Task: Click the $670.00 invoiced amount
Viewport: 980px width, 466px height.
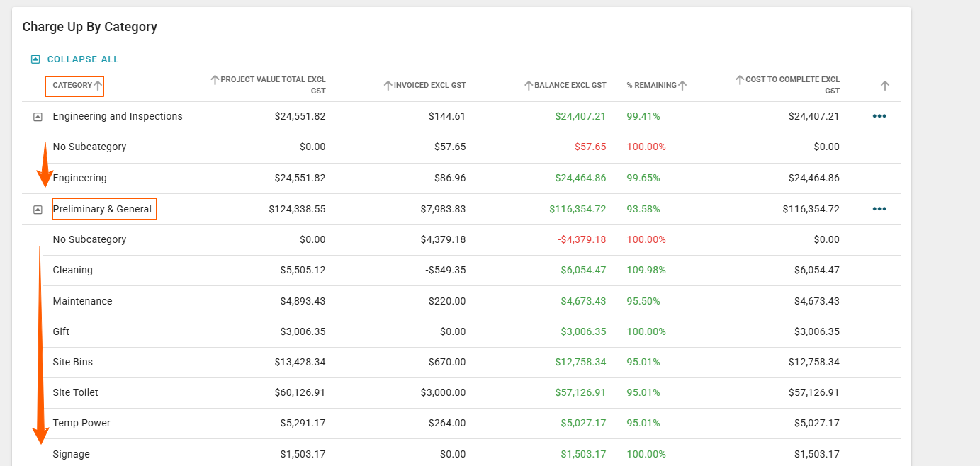Action: point(447,362)
